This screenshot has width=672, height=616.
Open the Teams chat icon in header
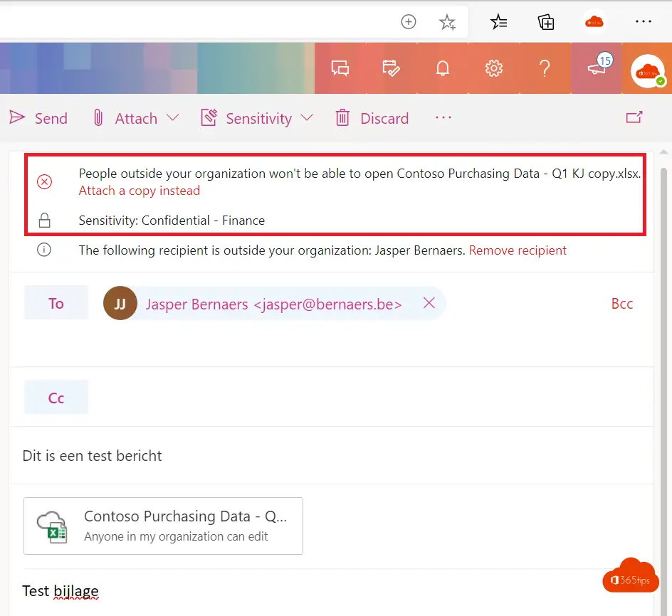340,68
